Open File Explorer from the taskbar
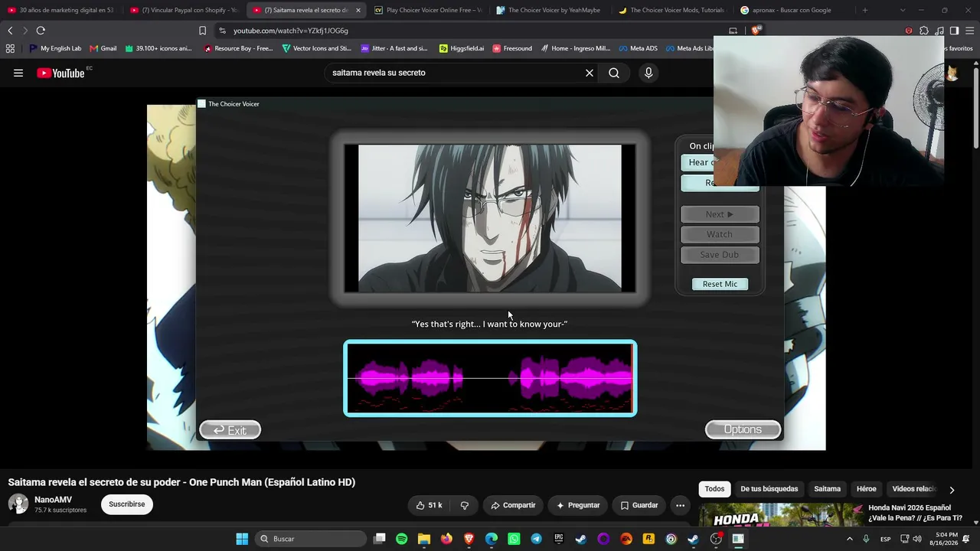The image size is (980, 551). click(424, 539)
